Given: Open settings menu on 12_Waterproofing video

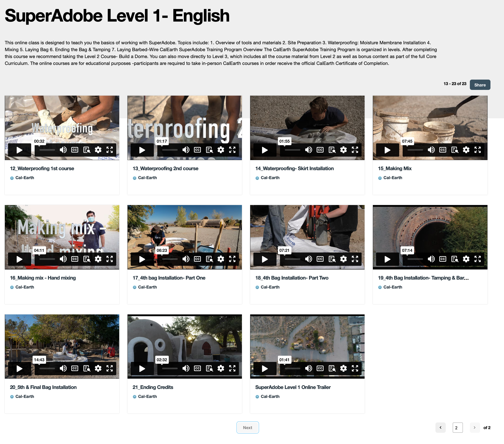Looking at the screenshot, I should pos(98,150).
